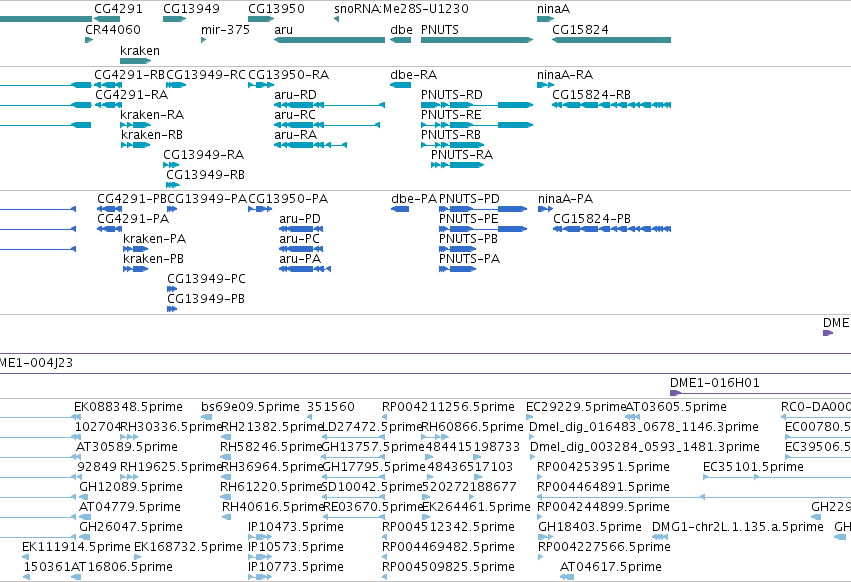The image size is (851, 582).
Task: Select the CR44060 gene label
Action: tap(113, 29)
